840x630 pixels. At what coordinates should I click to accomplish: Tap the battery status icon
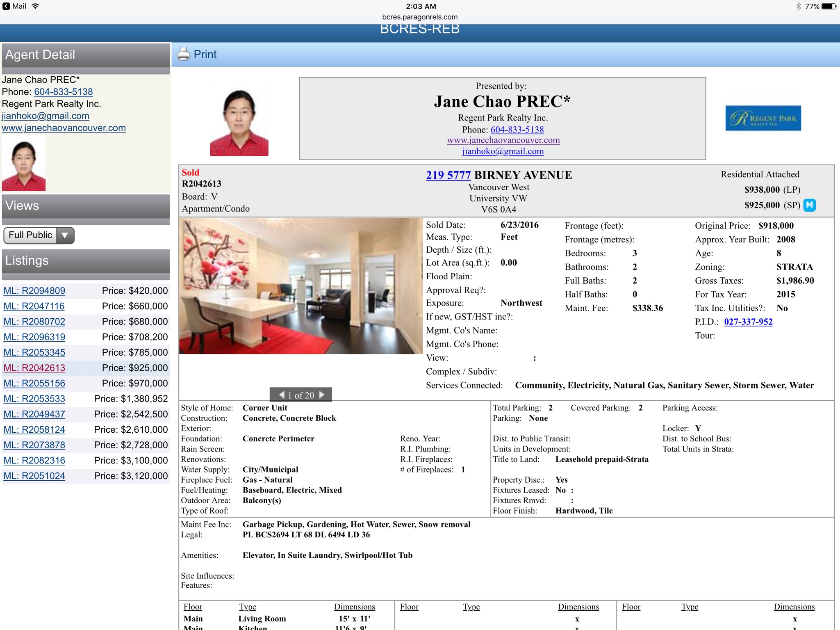click(x=829, y=6)
